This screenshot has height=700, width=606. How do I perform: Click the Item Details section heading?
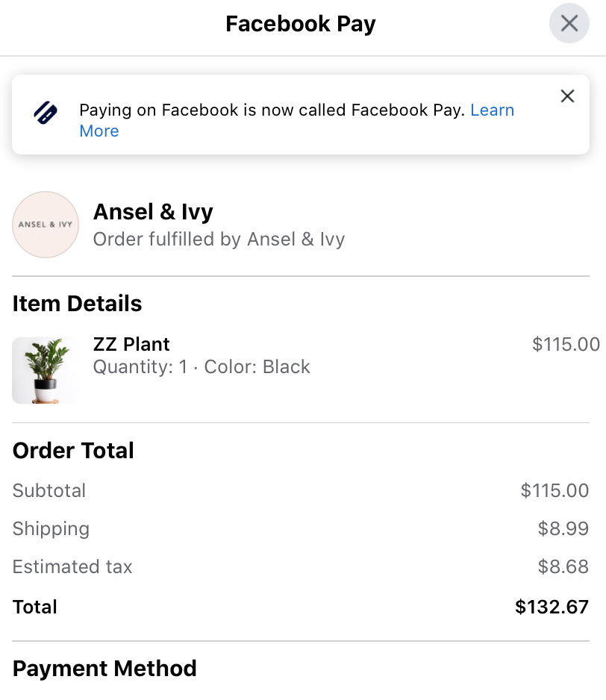[x=77, y=304]
